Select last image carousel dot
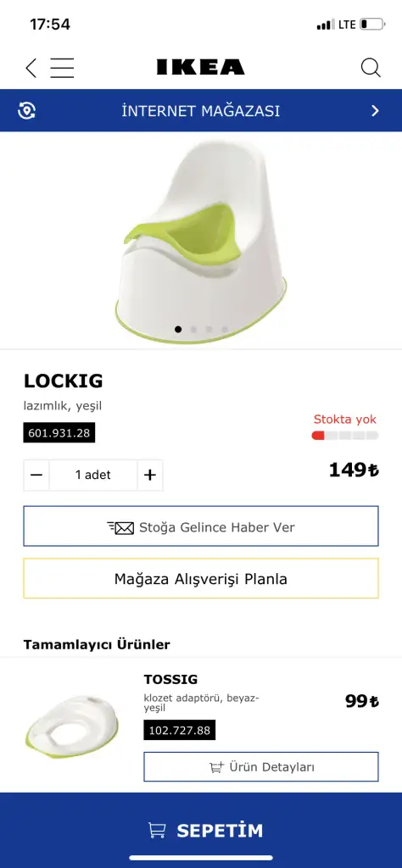The width and height of the screenshot is (402, 868). click(225, 329)
